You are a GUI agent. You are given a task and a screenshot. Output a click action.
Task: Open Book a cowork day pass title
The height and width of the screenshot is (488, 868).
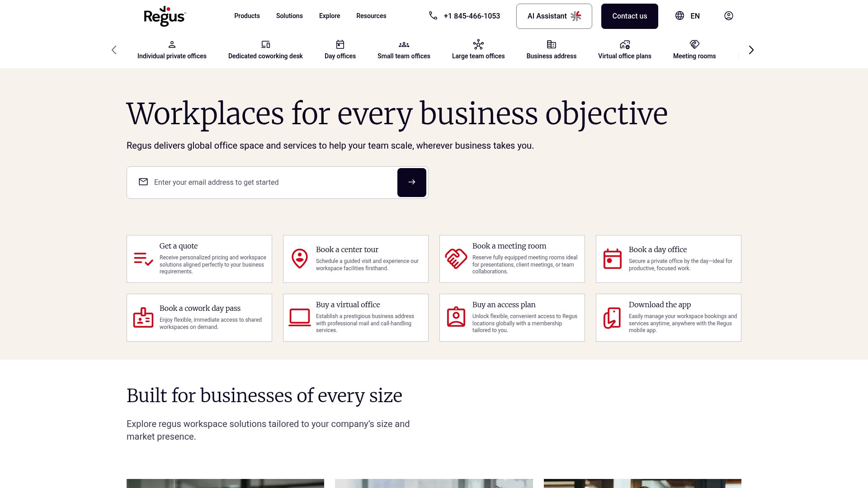click(200, 308)
